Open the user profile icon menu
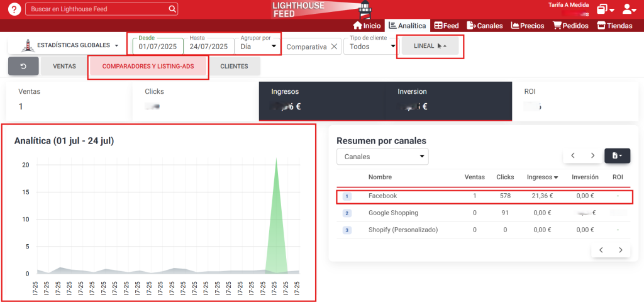This screenshot has width=644, height=302. click(629, 9)
